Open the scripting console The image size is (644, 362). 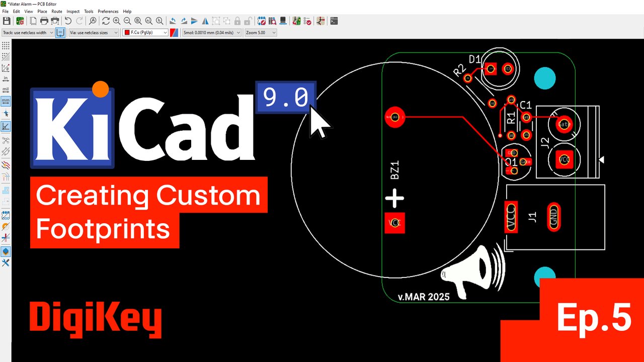[x=334, y=21]
